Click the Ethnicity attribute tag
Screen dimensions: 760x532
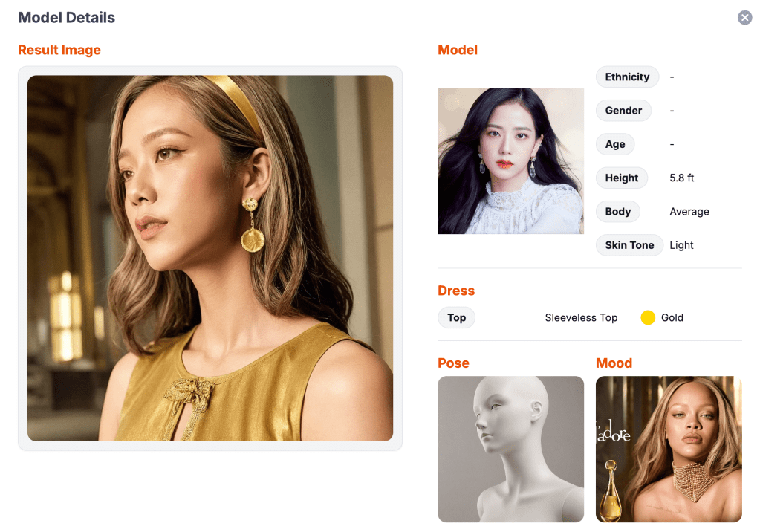pos(627,77)
